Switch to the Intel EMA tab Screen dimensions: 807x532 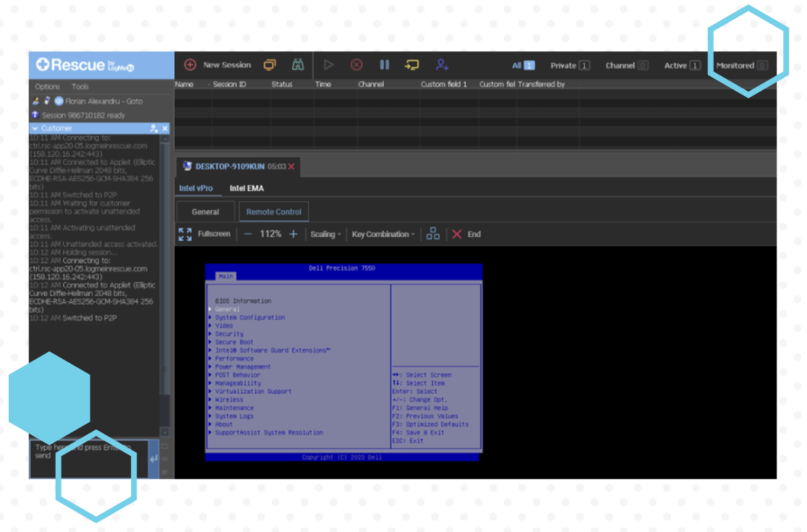247,189
